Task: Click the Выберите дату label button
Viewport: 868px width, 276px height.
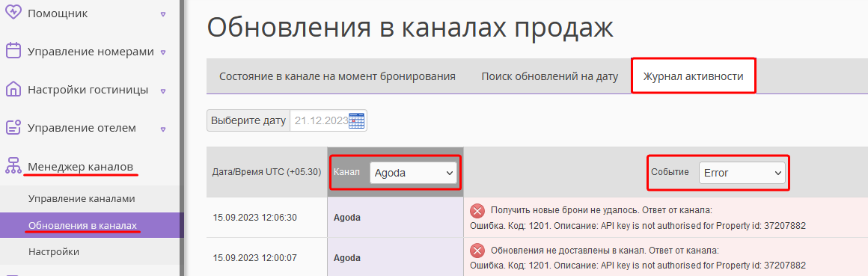Action: [248, 120]
